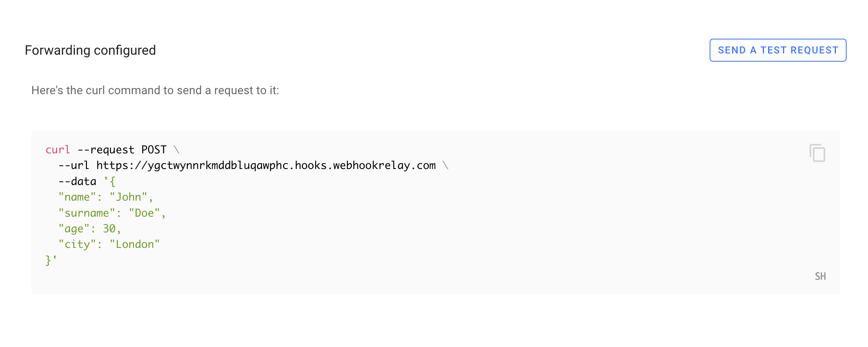
Task: Click the red curl keyword
Action: pyautogui.click(x=58, y=150)
